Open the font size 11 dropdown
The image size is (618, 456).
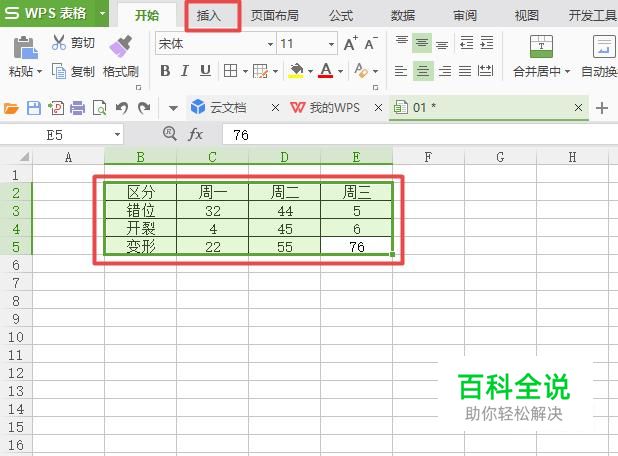pos(331,44)
